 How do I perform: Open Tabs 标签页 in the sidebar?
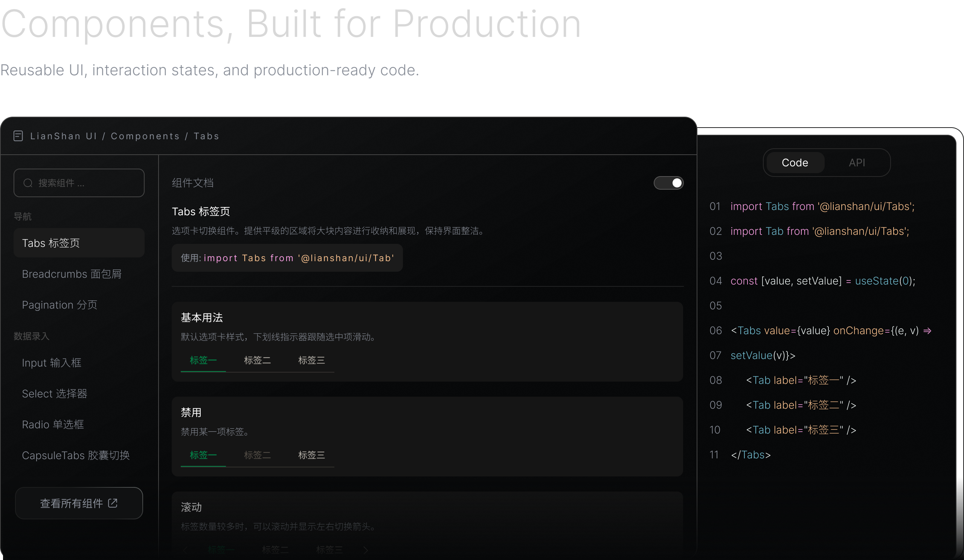tap(79, 243)
